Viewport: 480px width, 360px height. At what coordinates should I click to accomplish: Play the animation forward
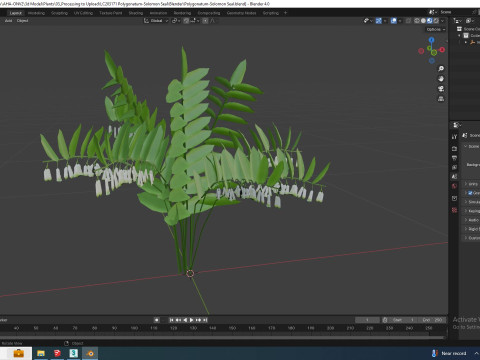click(192, 320)
